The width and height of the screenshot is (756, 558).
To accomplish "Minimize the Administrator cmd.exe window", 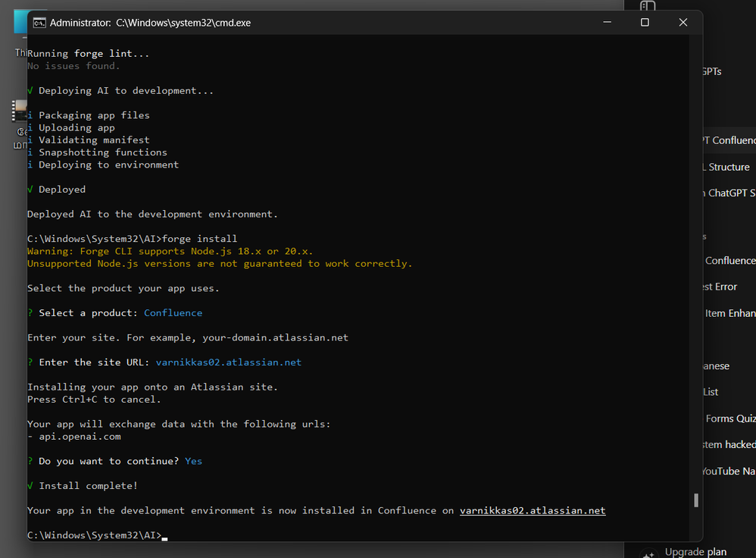I will click(x=607, y=22).
